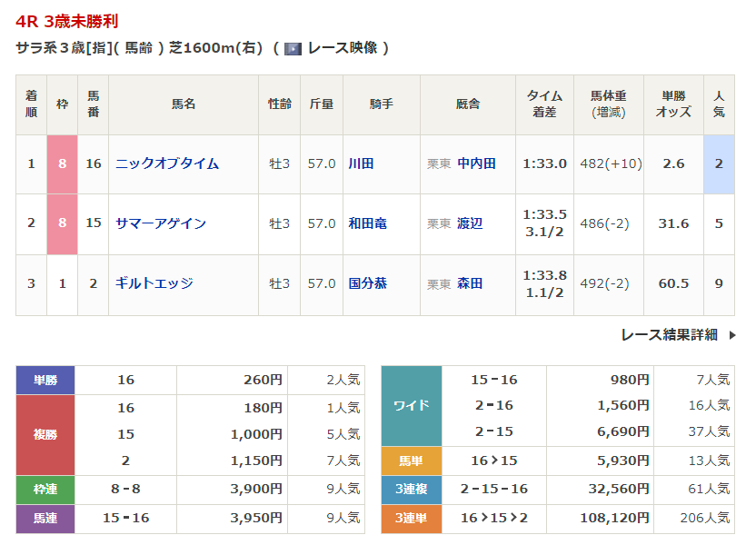Click the race video icon
The height and width of the screenshot is (545, 756).
pos(293,48)
